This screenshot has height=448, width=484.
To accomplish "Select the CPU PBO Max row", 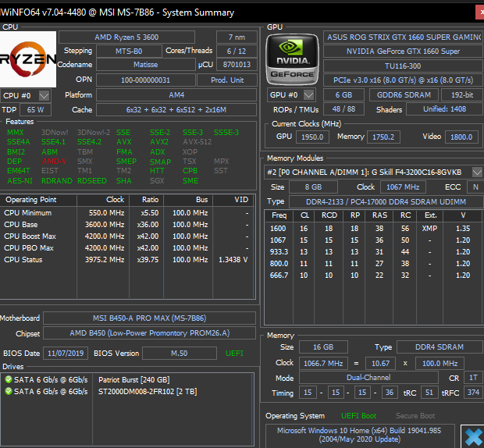I will [x=127, y=248].
